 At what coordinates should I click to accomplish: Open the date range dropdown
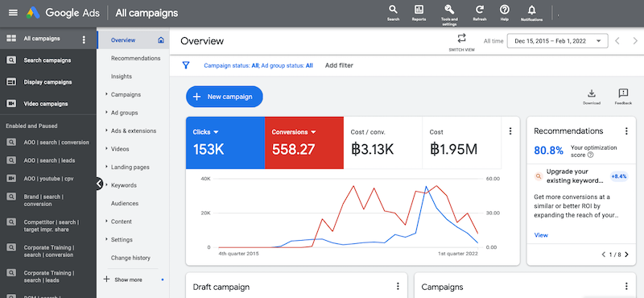tap(557, 41)
